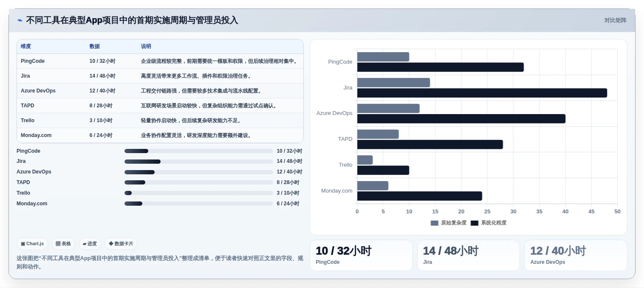Select the 数据卡片 chip
Viewport: 644px width, 288px height.
pos(121,244)
